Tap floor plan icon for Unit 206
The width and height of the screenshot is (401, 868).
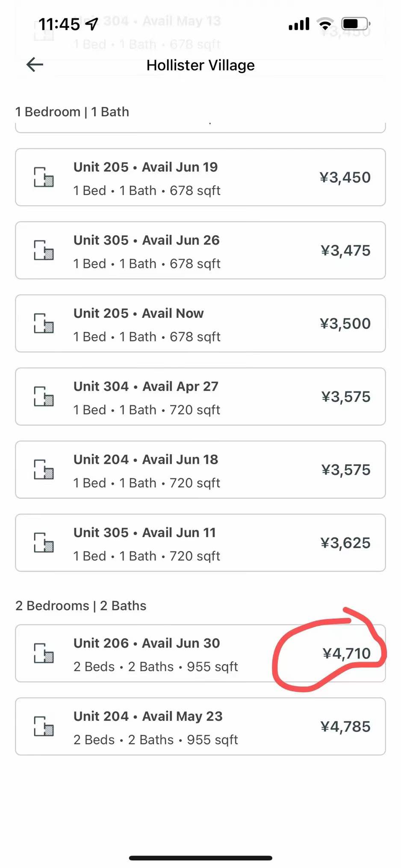click(x=44, y=653)
